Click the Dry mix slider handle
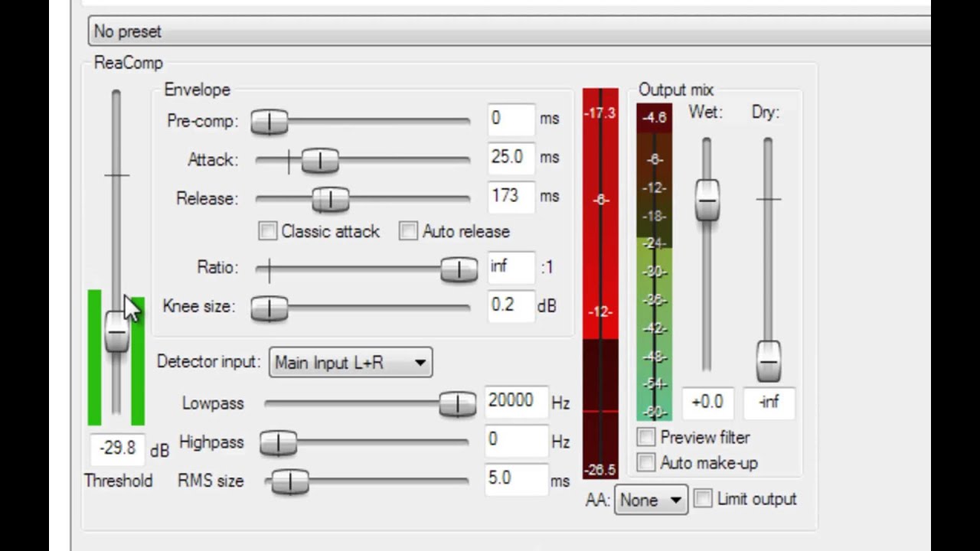The image size is (980, 551). (x=769, y=361)
